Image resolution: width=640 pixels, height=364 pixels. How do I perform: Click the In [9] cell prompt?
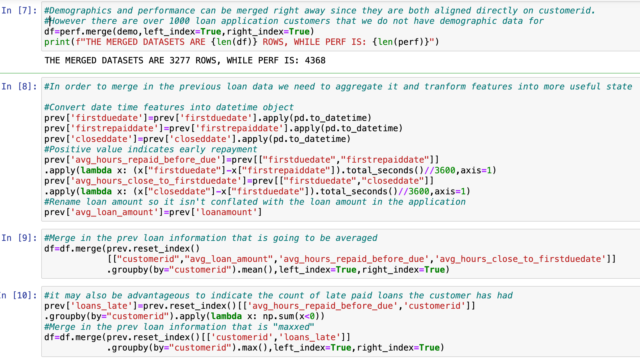(19, 238)
